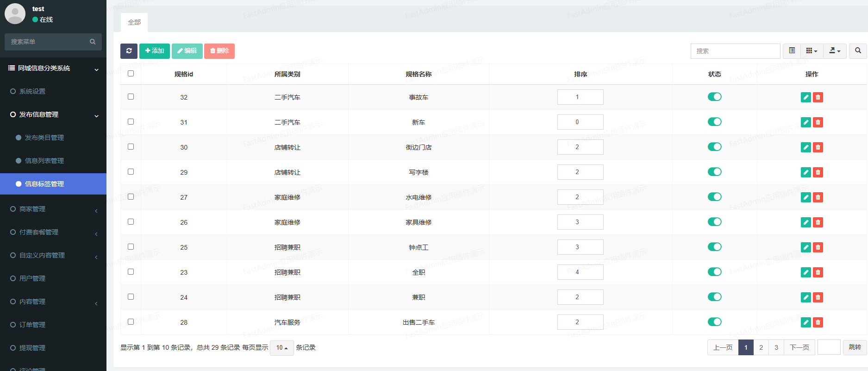The width and height of the screenshot is (868, 371).
Task: Disable the status switch for 钟点工 row
Action: 714,247
